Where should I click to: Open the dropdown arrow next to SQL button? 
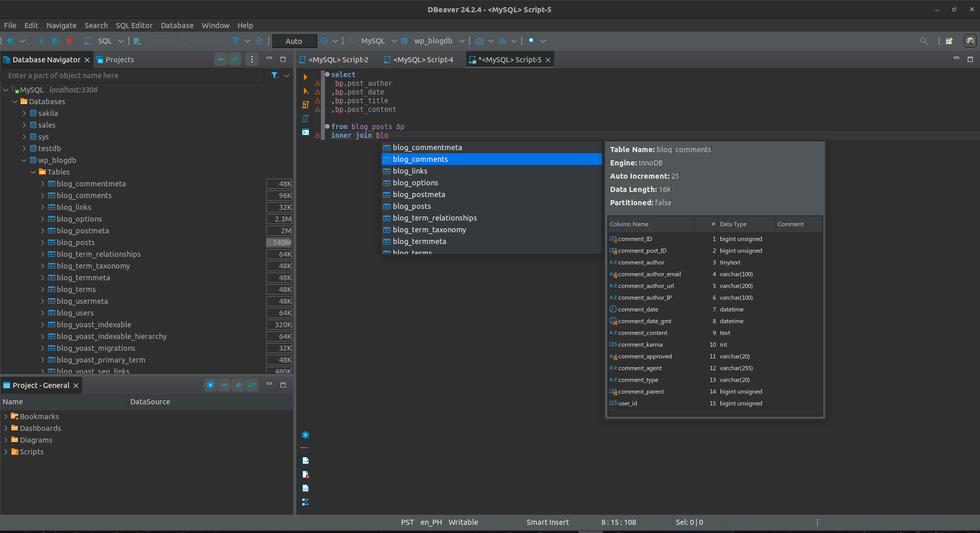[121, 41]
